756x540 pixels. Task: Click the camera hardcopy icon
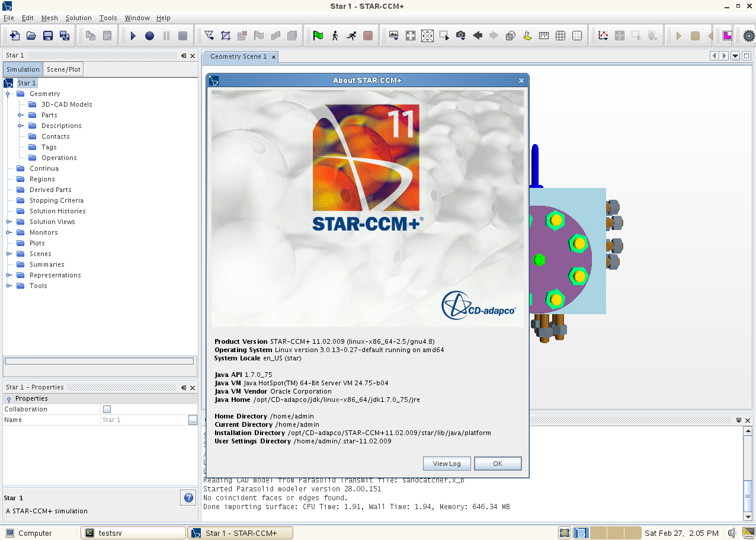[461, 36]
